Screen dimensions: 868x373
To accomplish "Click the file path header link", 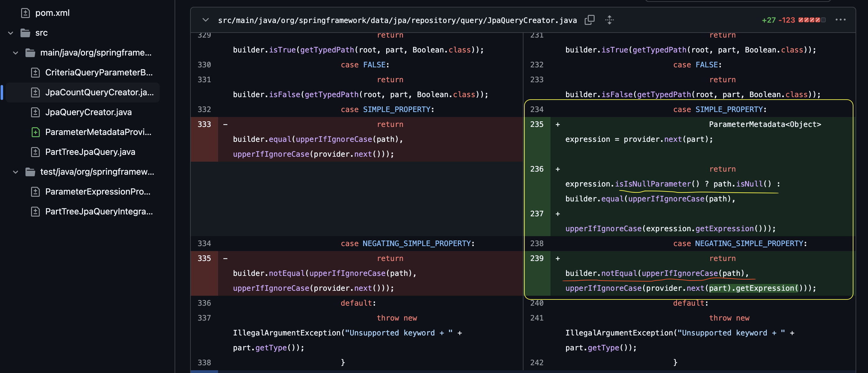I will point(397,20).
